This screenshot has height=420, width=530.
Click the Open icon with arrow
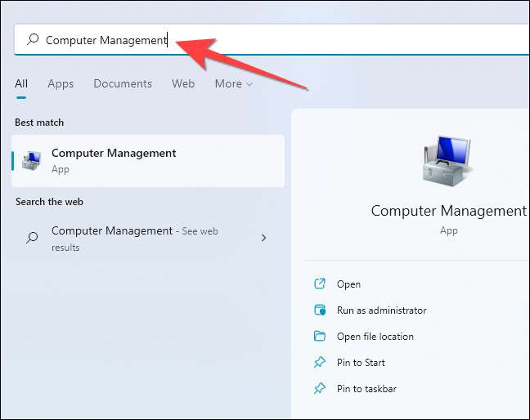pos(320,284)
